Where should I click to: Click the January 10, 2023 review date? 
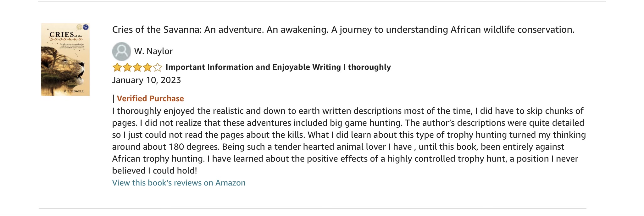click(x=147, y=80)
